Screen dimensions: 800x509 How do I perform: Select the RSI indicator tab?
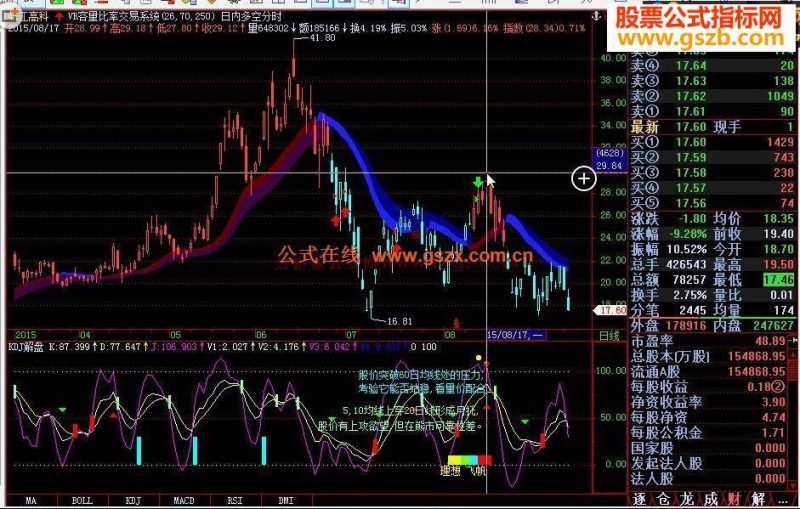pyautogui.click(x=235, y=500)
